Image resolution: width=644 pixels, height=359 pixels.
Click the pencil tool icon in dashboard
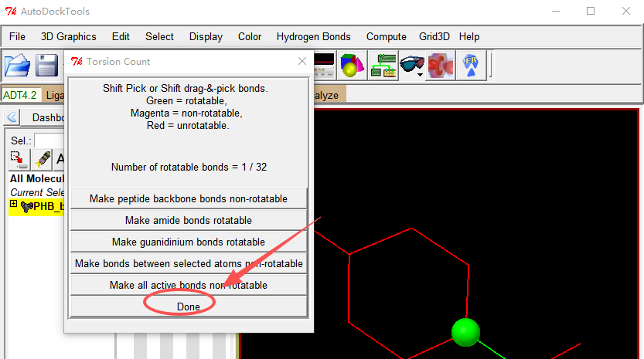[x=40, y=159]
